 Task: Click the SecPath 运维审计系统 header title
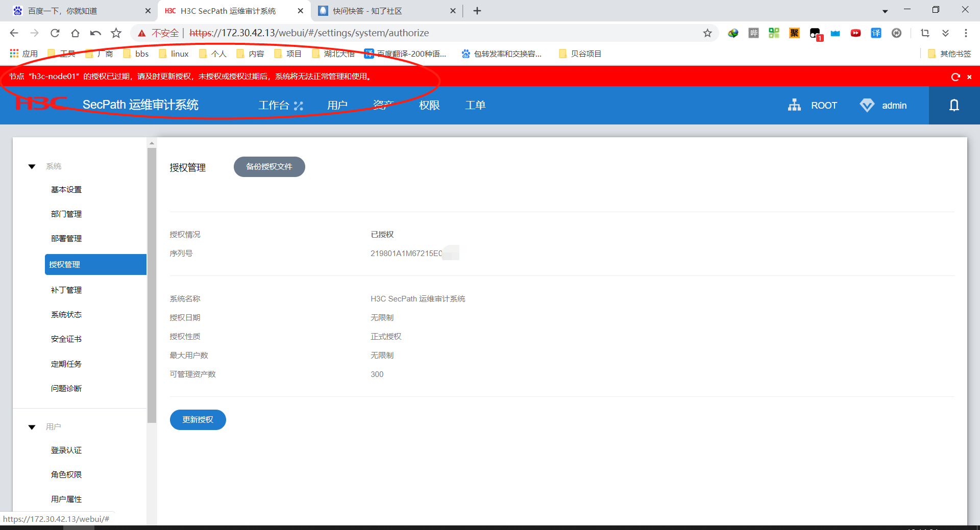click(x=140, y=105)
